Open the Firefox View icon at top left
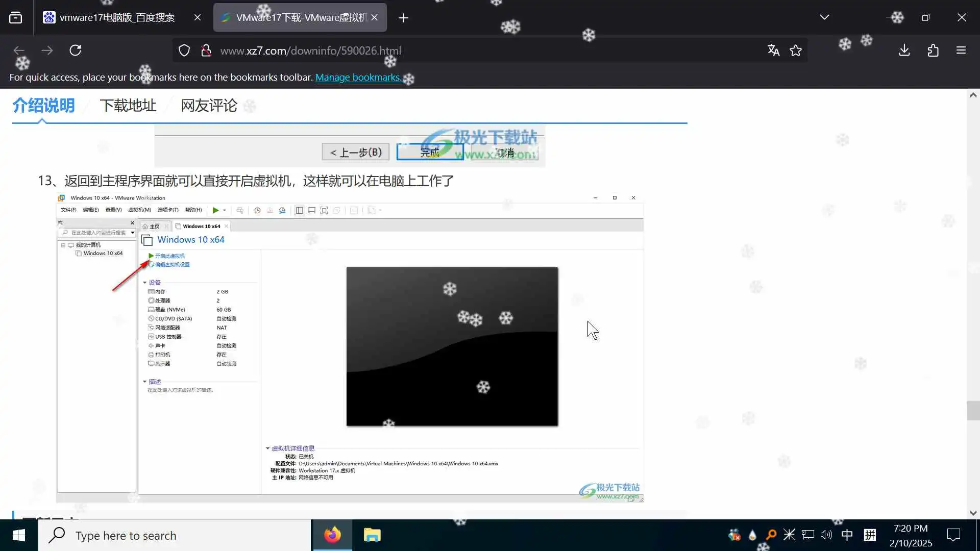 (x=16, y=18)
